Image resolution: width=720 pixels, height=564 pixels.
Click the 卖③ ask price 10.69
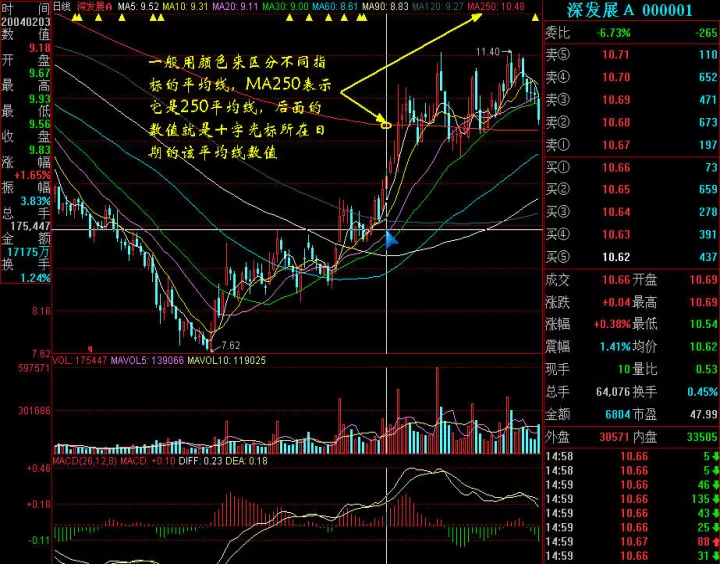616,100
